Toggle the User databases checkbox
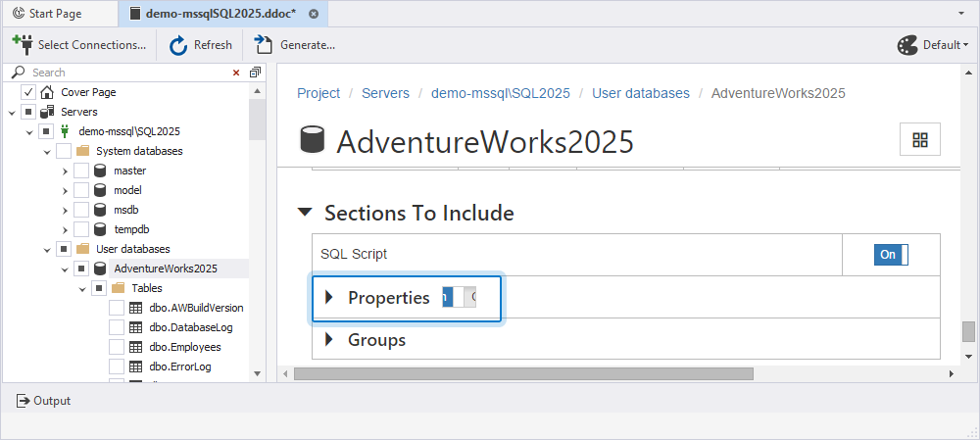 point(64,249)
